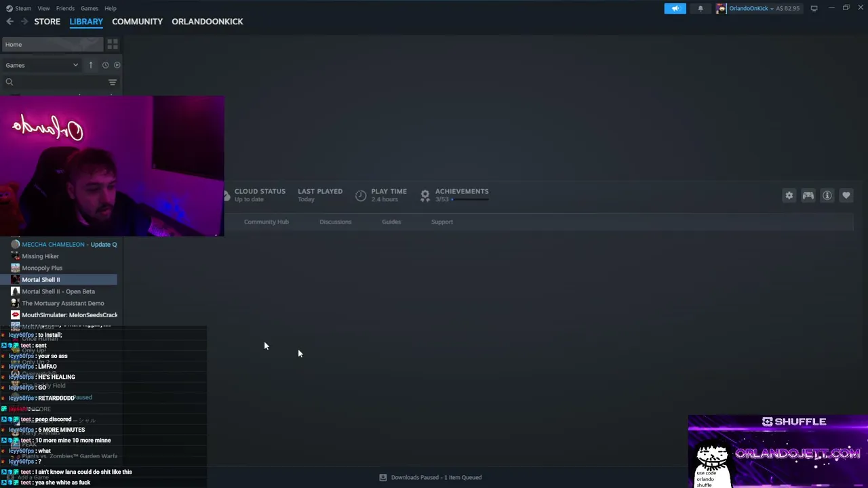The height and width of the screenshot is (488, 868).
Task: Click the announcements megaphone button
Action: [675, 8]
